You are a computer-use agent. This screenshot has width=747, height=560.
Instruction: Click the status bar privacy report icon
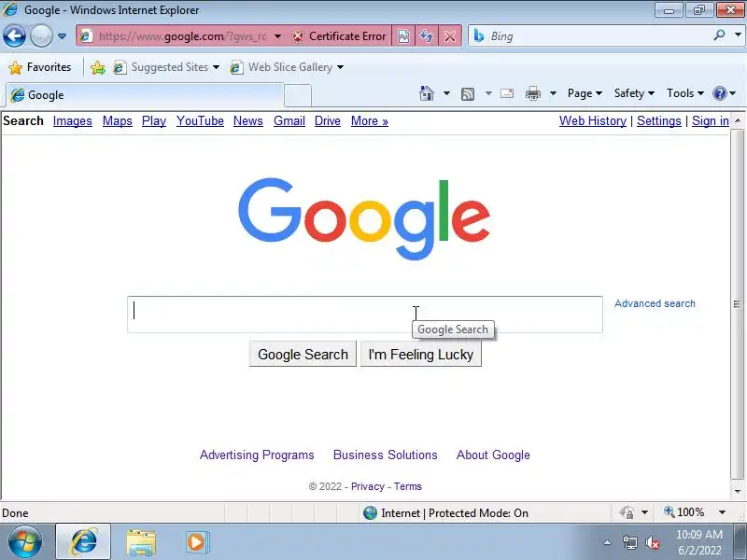(627, 512)
